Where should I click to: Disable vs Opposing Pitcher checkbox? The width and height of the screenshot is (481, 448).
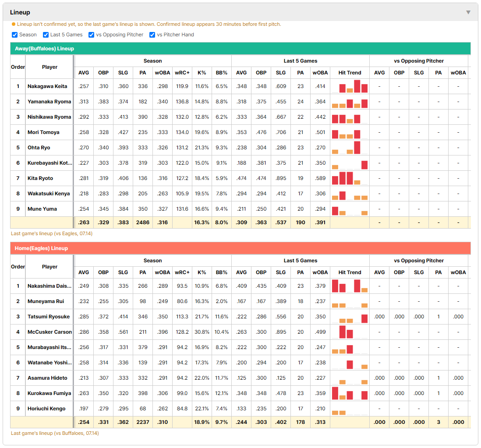coord(91,35)
